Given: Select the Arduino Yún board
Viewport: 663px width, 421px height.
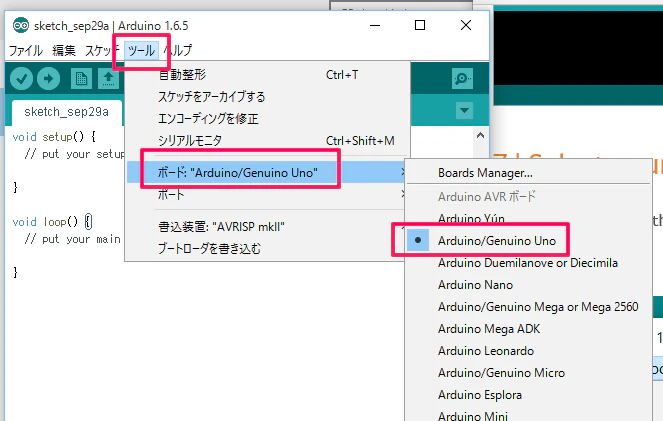Looking at the screenshot, I should (x=528, y=219).
